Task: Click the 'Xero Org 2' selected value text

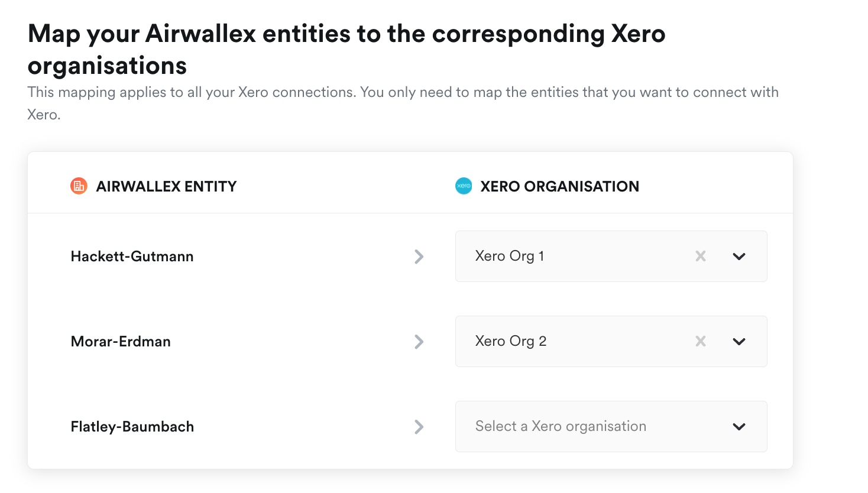Action: click(x=511, y=341)
